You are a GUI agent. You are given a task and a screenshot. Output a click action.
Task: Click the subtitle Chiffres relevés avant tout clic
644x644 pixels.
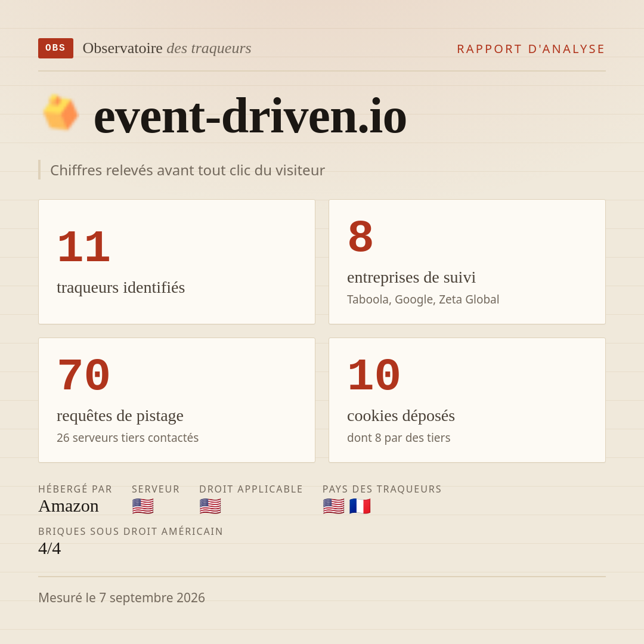click(187, 170)
